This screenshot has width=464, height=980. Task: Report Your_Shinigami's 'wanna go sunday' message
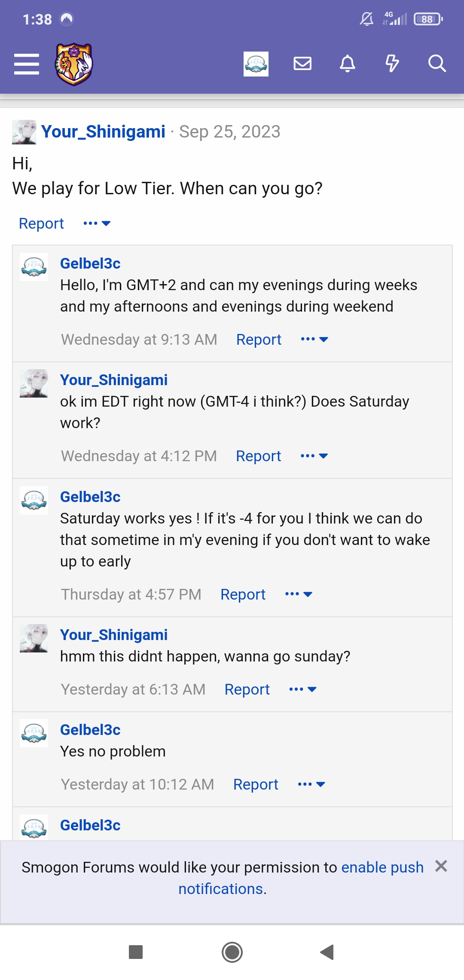tap(247, 689)
